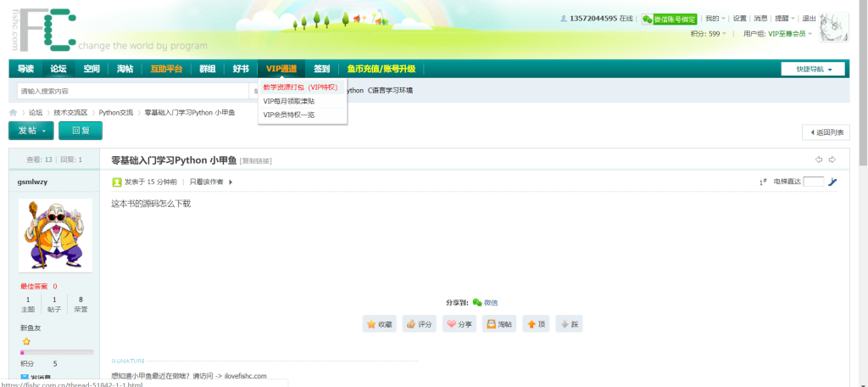Go to next thread with right arrow

832,160
